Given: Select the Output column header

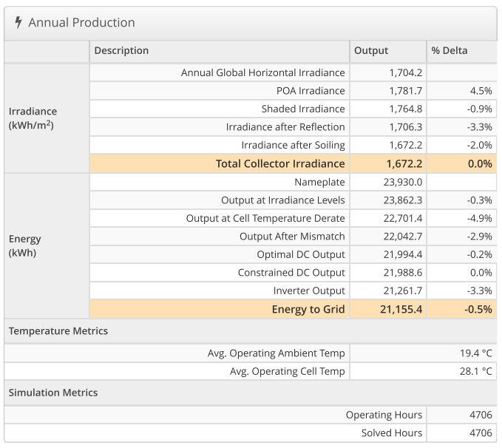Looking at the screenshot, I should coord(371,51).
